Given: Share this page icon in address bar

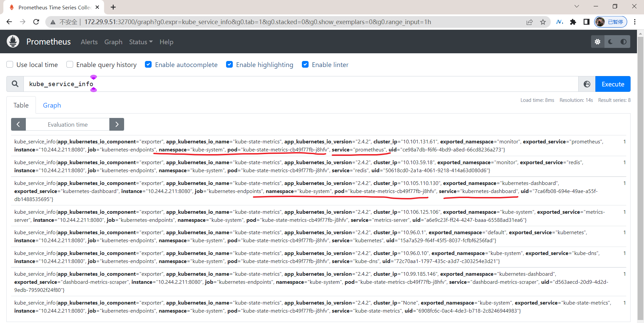Looking at the screenshot, I should point(530,22).
